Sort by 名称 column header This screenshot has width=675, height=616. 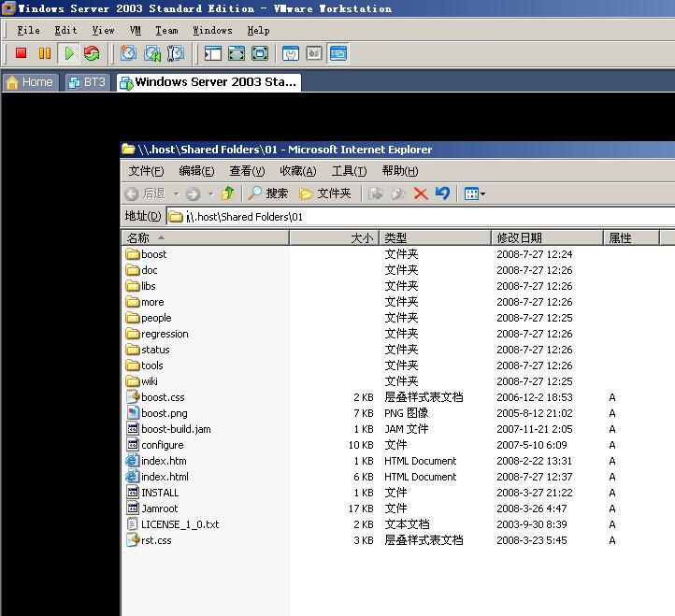(205, 237)
